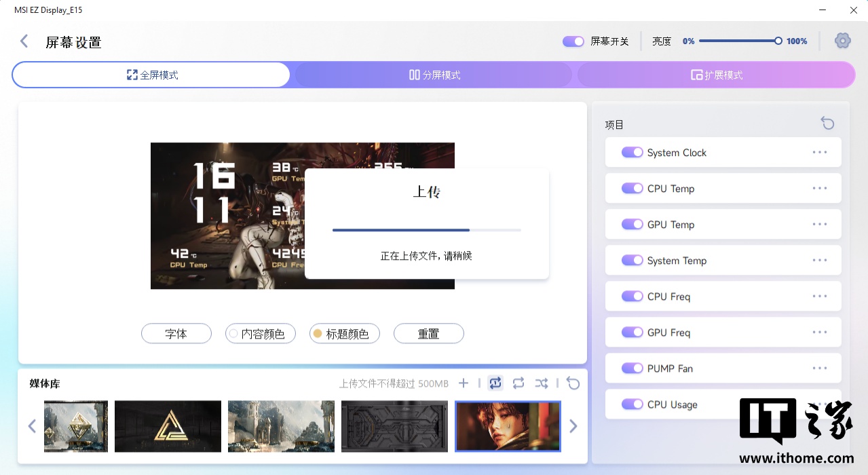The image size is (868, 475).
Task: Select the dark mechanical panel thumbnail
Action: (394, 426)
